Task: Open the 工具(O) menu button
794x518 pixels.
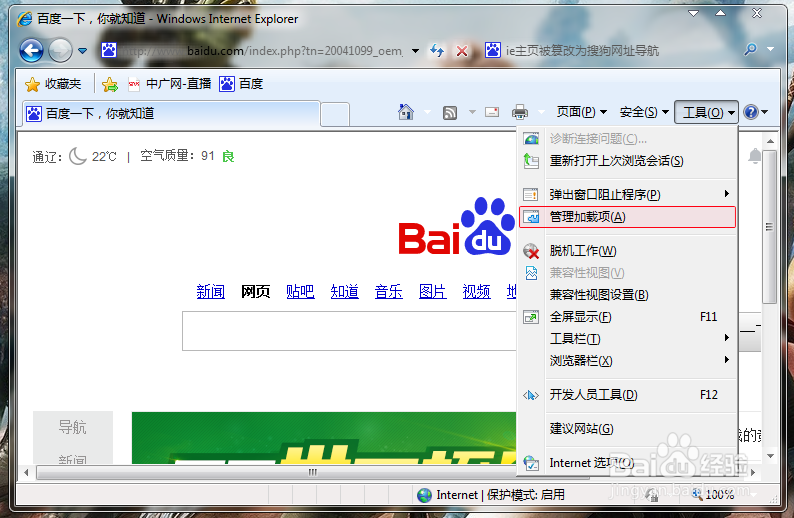Action: pos(706,112)
